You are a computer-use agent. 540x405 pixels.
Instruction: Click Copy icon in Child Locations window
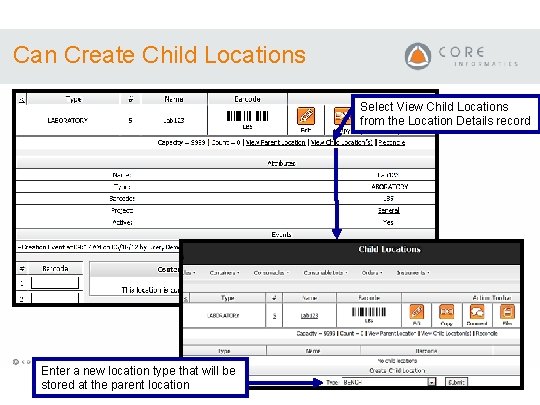tap(447, 312)
